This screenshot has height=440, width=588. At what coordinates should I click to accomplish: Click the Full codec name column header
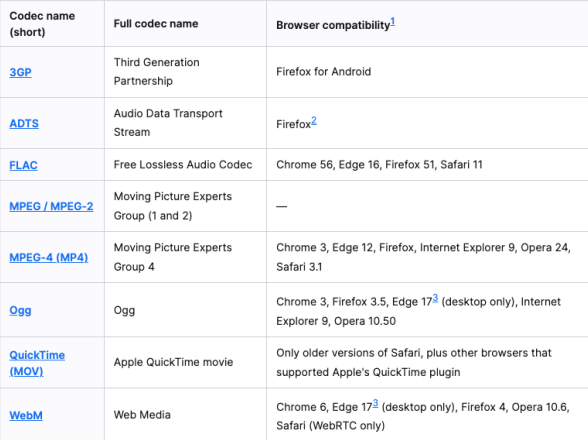[156, 24]
